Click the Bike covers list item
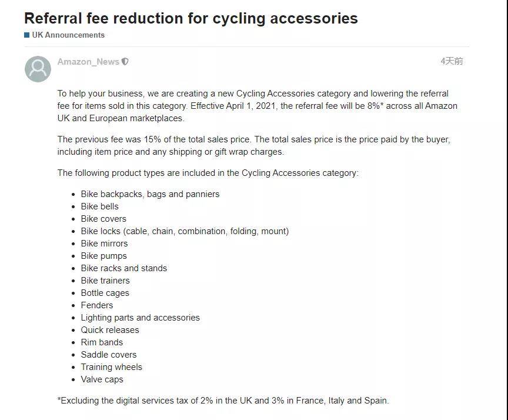The width and height of the screenshot is (508, 420). point(103,219)
